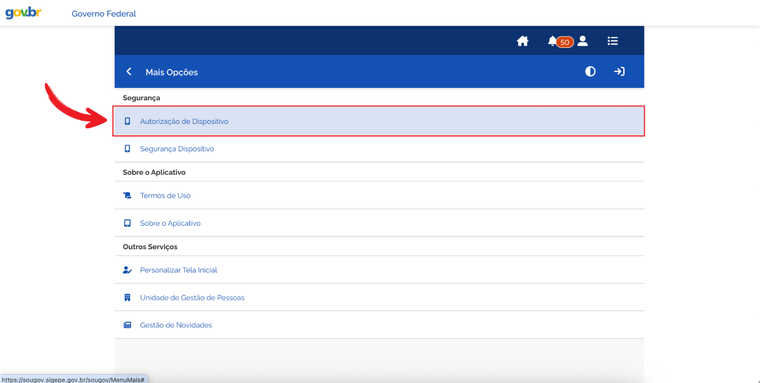The height and width of the screenshot is (383, 760).
Task: Open the user profile icon
Action: coord(583,41)
